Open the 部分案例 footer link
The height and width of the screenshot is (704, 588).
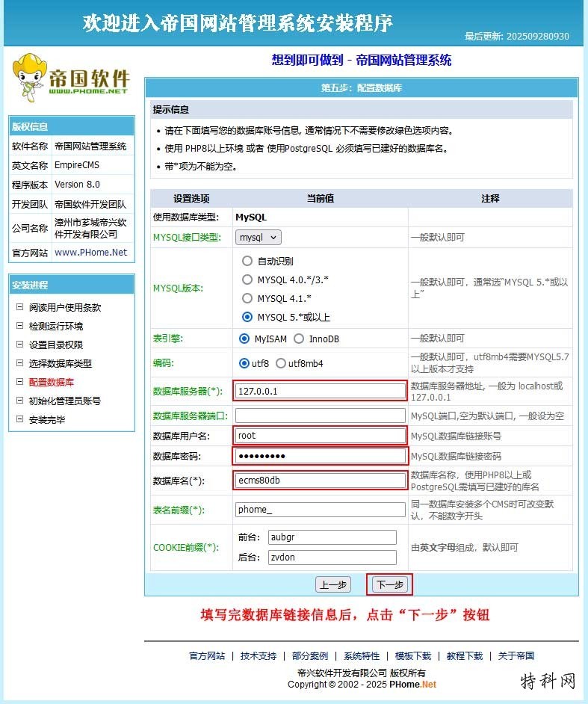coord(310,656)
